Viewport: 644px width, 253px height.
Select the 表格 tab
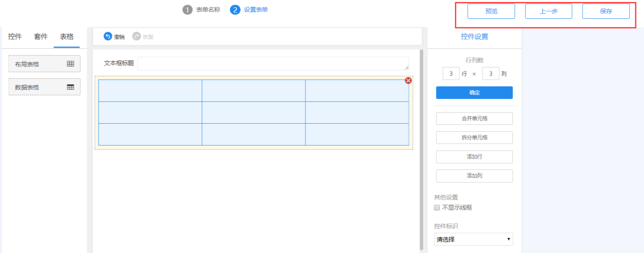(x=66, y=37)
